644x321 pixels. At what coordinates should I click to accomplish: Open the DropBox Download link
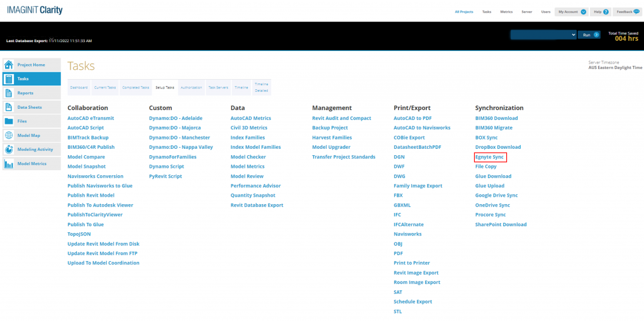[498, 147]
